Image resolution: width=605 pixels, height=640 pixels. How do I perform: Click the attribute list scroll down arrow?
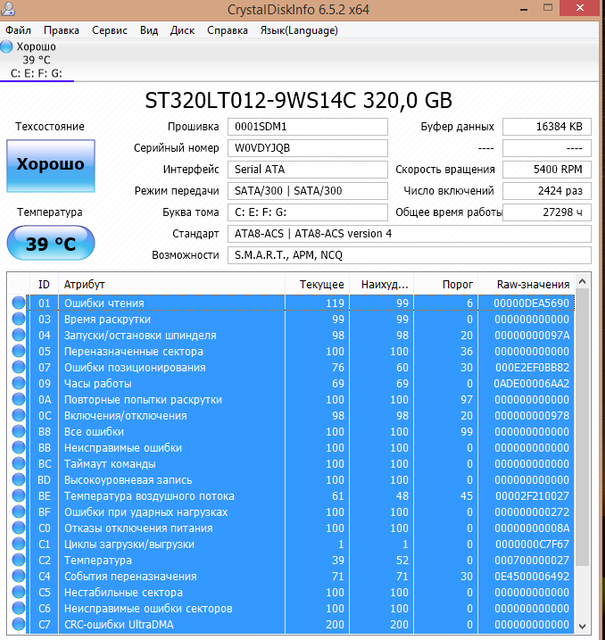pyautogui.click(x=583, y=626)
